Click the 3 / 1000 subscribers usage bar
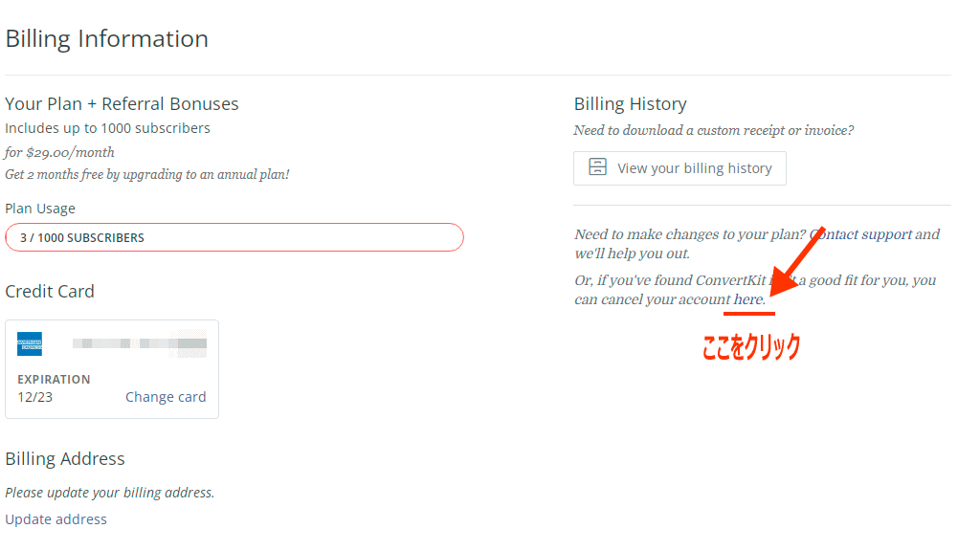The height and width of the screenshot is (551, 980). [x=234, y=237]
